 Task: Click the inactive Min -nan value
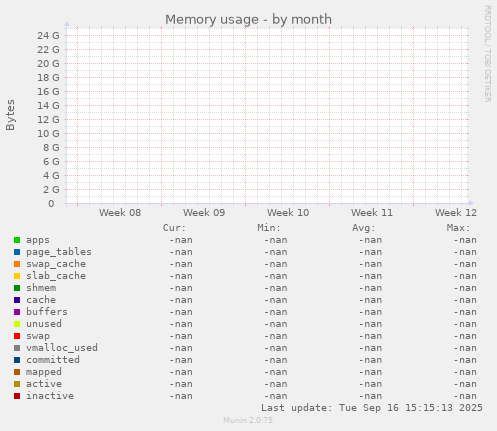pyautogui.click(x=276, y=396)
